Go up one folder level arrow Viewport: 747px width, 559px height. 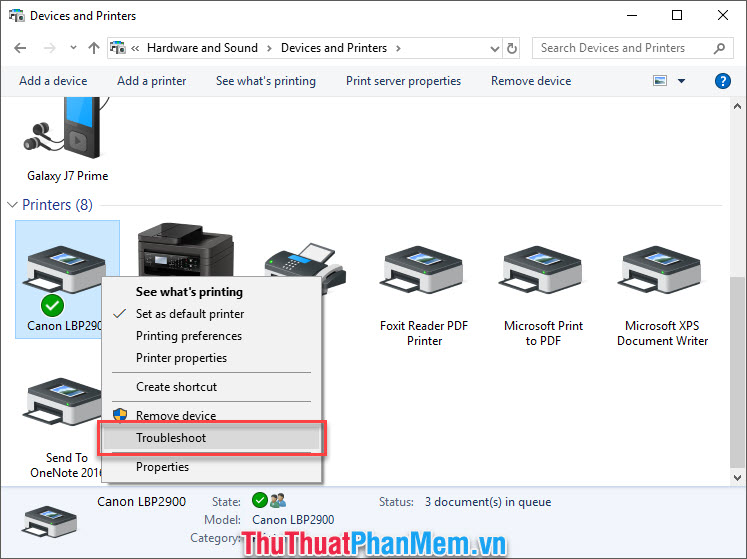(x=94, y=48)
